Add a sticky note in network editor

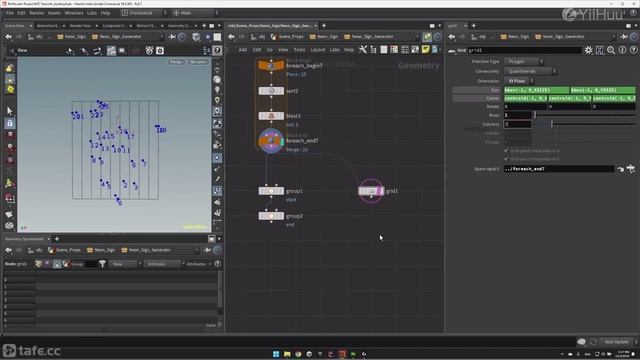(x=425, y=49)
